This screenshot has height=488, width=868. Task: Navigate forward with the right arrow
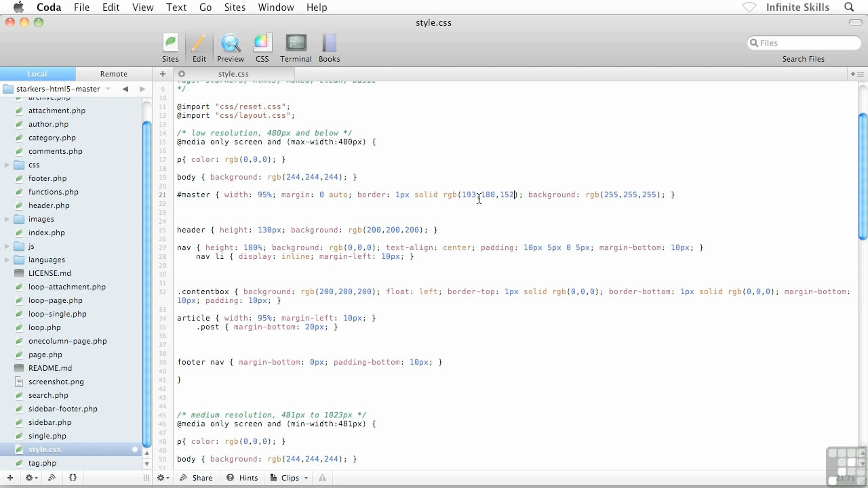(142, 89)
